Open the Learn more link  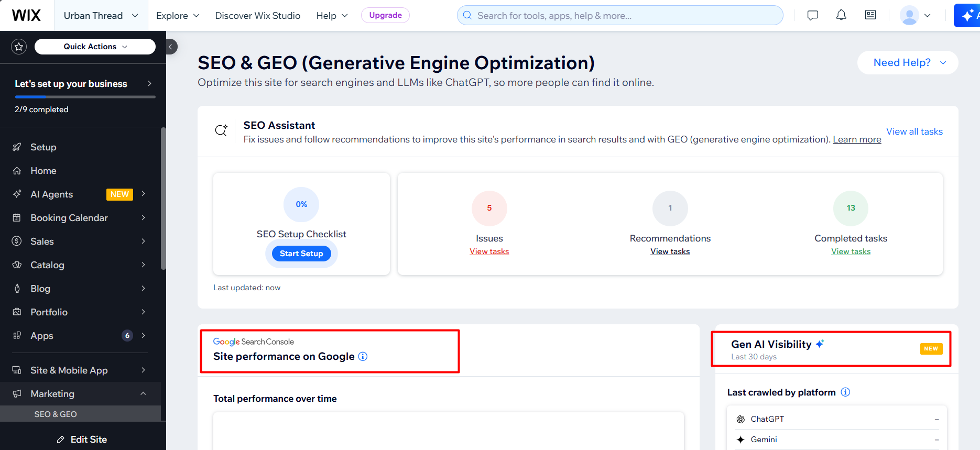(x=857, y=139)
